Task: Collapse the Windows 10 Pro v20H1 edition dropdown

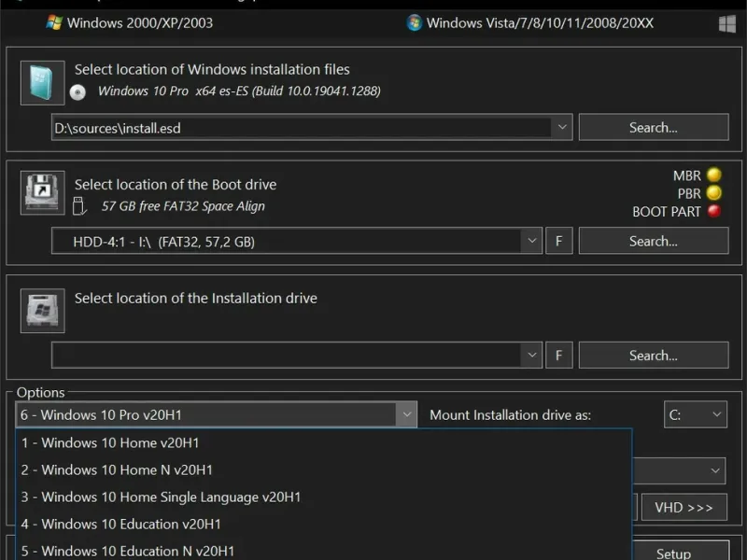Action: (x=406, y=414)
